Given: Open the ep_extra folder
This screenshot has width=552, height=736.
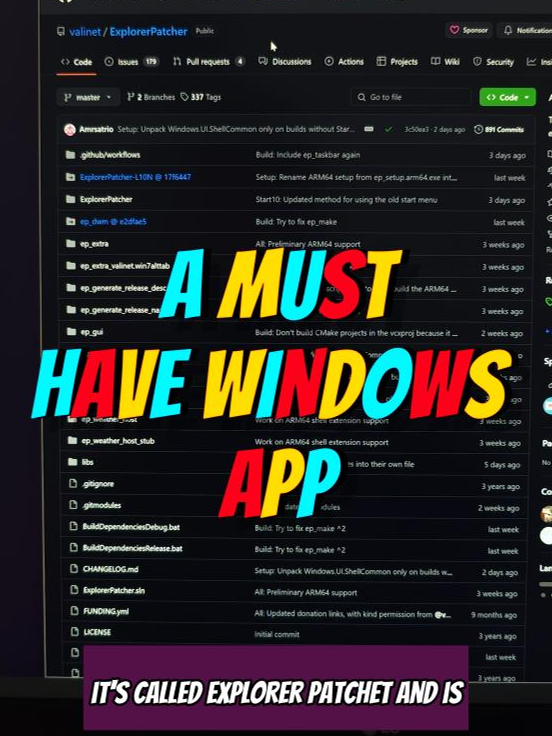Looking at the screenshot, I should click(94, 244).
